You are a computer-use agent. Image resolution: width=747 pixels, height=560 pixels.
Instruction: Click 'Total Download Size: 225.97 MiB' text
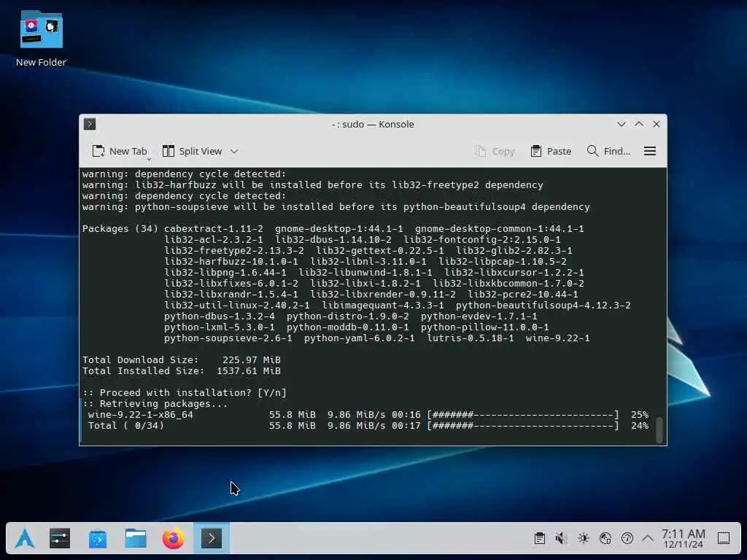(x=182, y=360)
